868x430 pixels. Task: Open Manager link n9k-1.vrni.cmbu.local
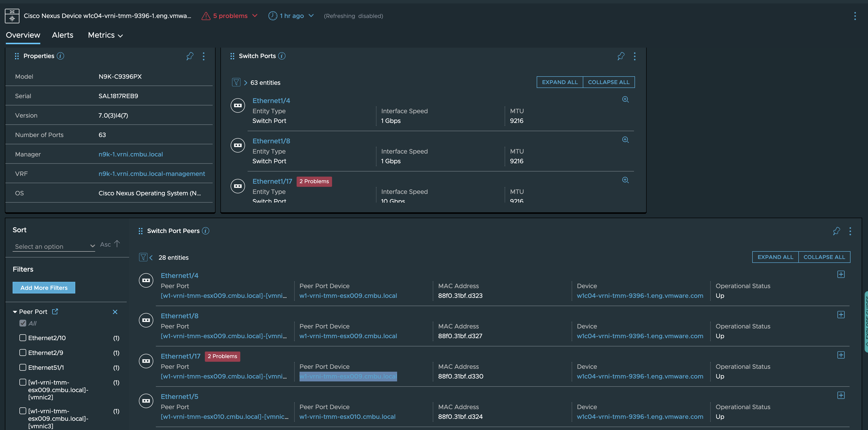click(131, 154)
